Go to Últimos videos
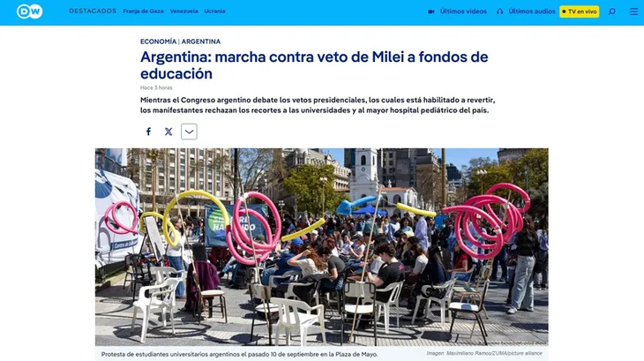 pos(463,11)
